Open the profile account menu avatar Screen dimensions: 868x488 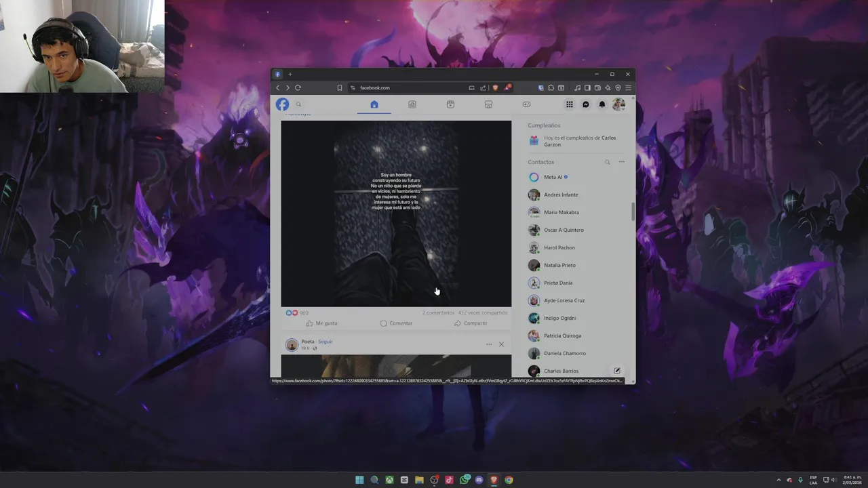click(x=618, y=104)
